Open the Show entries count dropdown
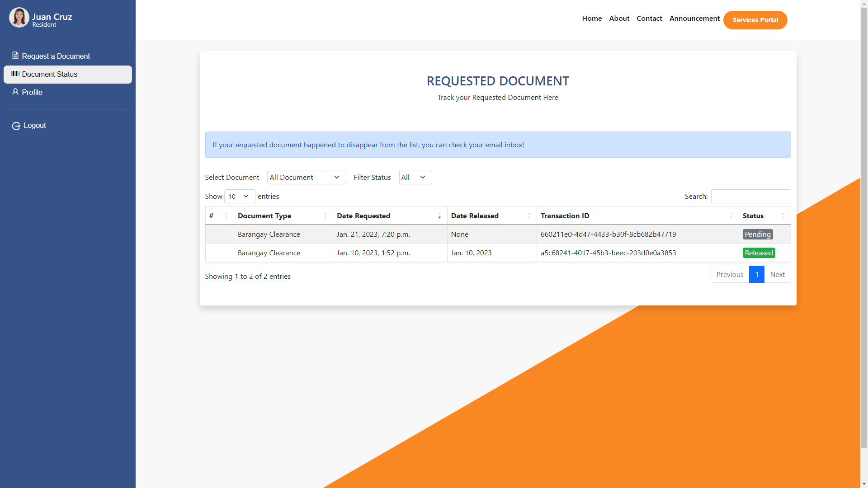Screen dimensions: 868x488 (x=239, y=196)
